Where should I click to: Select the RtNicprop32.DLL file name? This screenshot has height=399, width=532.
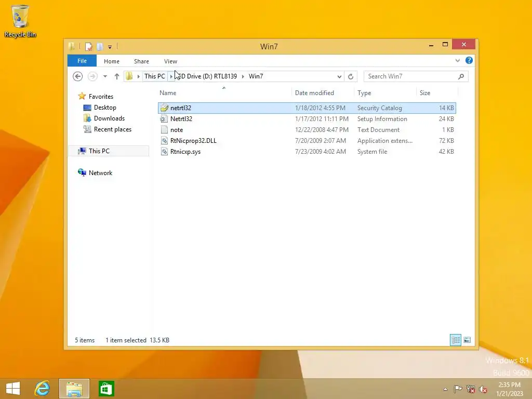(x=193, y=140)
